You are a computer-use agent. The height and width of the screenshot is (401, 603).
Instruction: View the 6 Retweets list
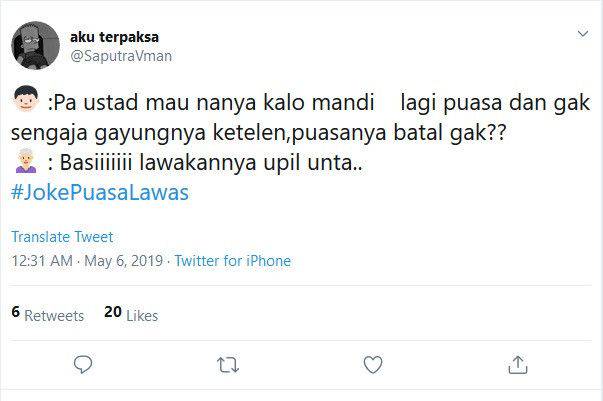pyautogui.click(x=47, y=314)
